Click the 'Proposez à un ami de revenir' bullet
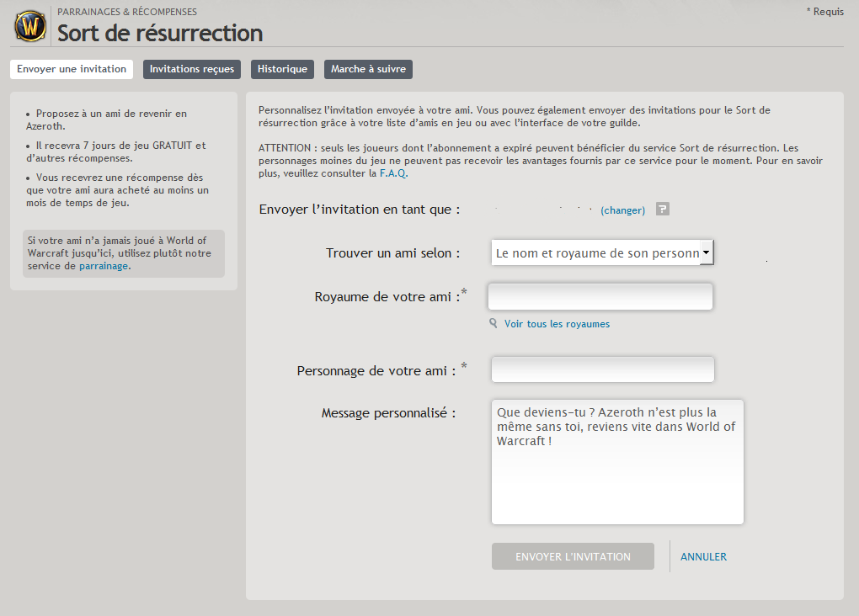The image size is (859, 616). [107, 119]
